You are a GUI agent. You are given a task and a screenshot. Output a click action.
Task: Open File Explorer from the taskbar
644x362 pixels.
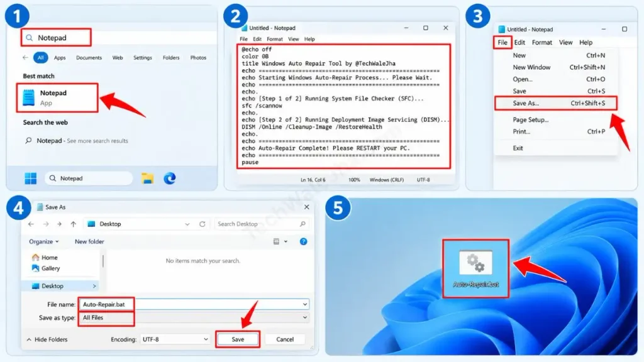[147, 178]
